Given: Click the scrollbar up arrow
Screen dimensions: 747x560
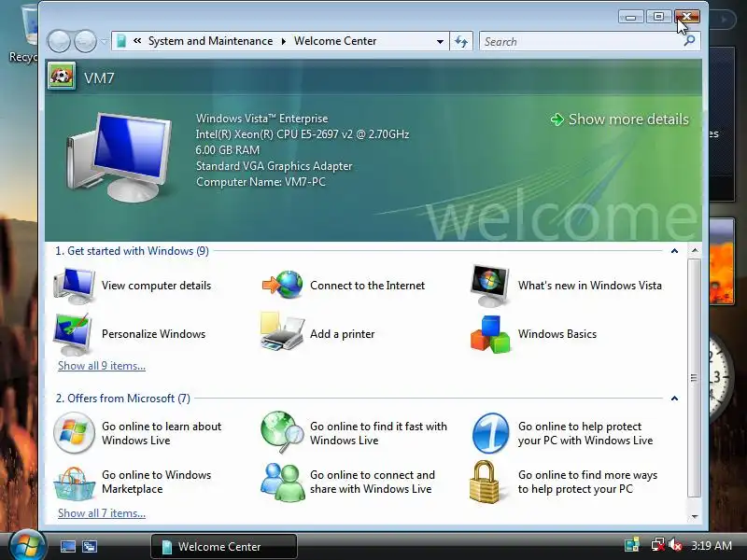Looking at the screenshot, I should coord(695,250).
